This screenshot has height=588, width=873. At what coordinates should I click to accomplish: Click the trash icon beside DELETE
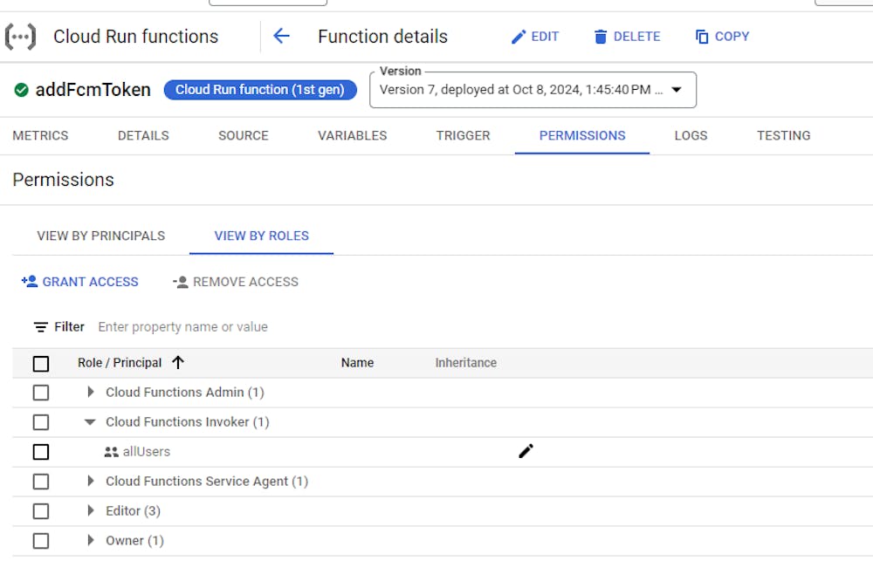tap(601, 37)
